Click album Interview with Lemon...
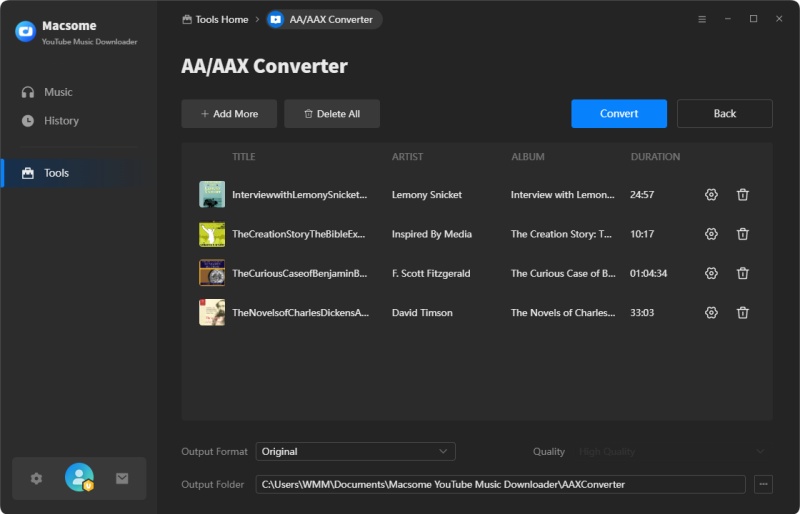Screen dimensions: 800x514 coord(563,194)
